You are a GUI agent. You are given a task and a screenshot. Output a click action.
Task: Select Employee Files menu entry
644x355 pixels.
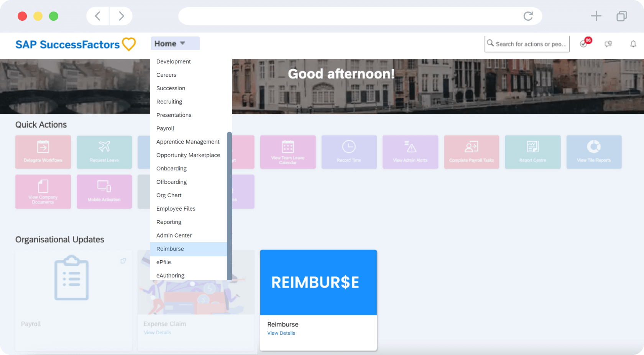pos(176,208)
